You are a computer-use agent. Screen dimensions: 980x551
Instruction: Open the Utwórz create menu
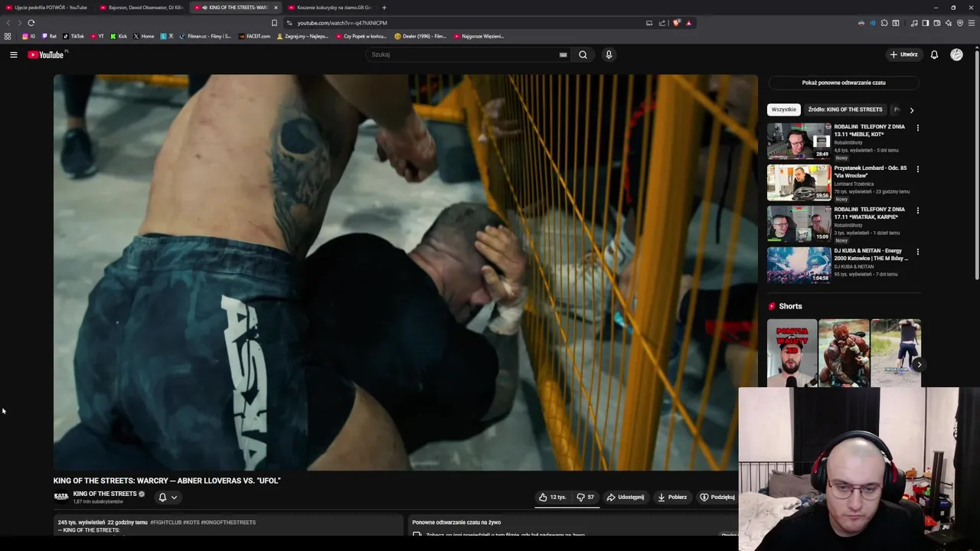[x=903, y=54]
